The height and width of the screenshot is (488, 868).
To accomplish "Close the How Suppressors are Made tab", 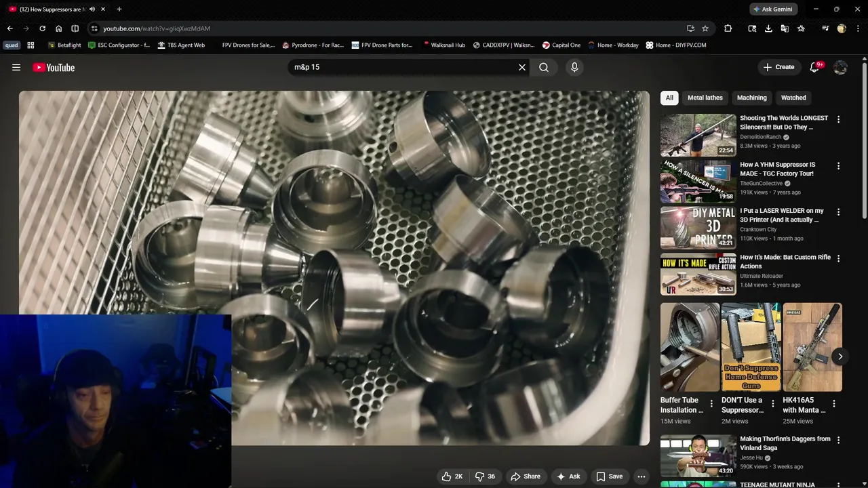I will click(x=103, y=9).
